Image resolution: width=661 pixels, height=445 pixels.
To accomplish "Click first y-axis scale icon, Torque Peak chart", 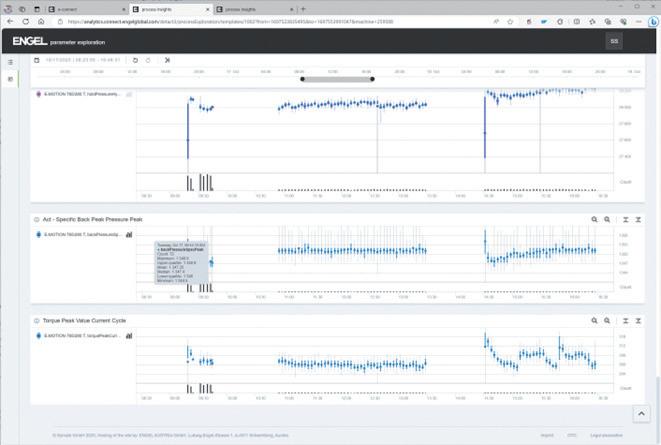I will (626, 321).
